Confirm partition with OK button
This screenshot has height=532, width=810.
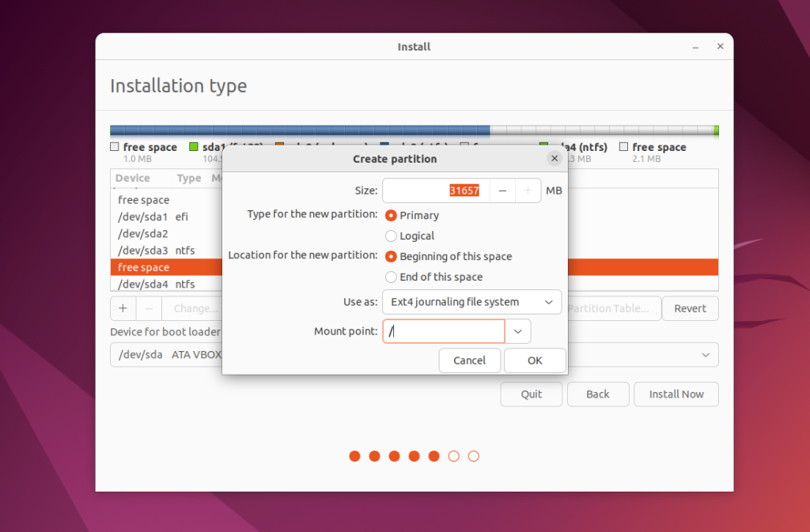(535, 360)
